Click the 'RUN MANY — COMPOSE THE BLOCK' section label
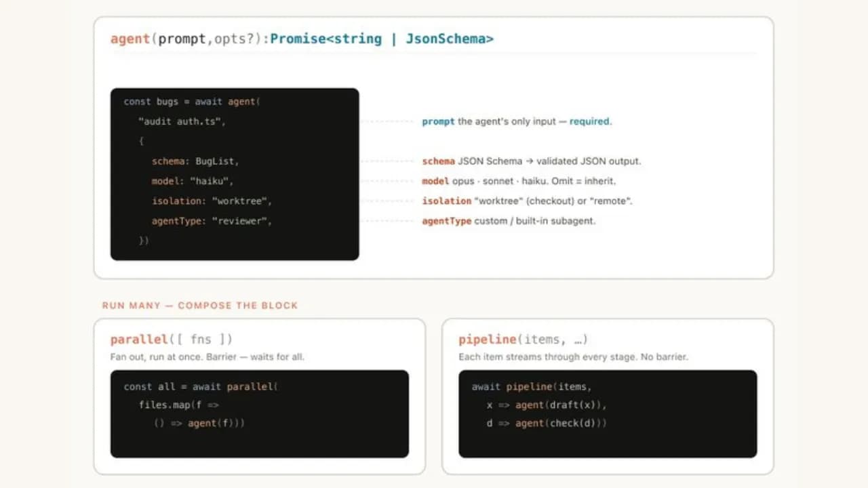Image resolution: width=868 pixels, height=488 pixels. point(200,306)
